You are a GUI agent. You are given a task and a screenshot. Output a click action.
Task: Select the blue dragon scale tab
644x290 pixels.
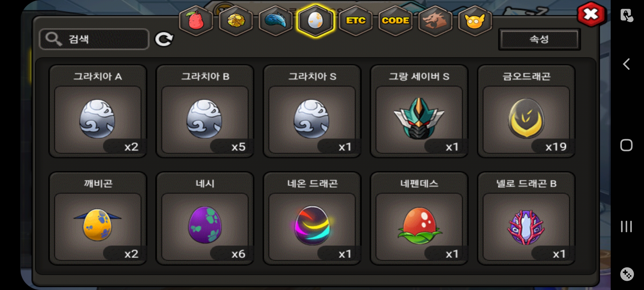[x=276, y=21]
